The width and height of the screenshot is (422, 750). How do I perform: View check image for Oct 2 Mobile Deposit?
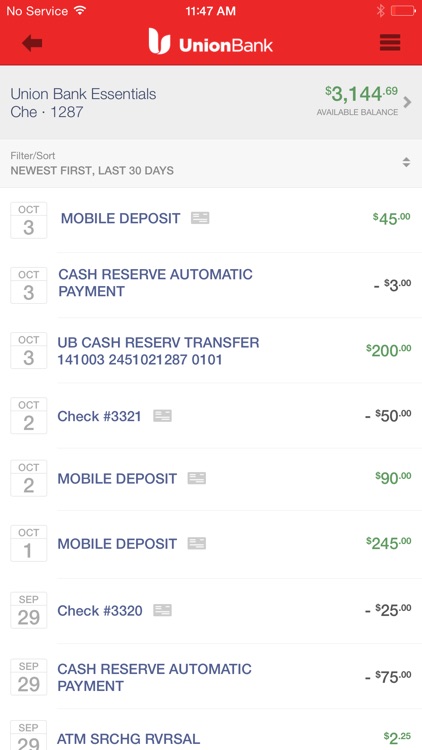[197, 478]
